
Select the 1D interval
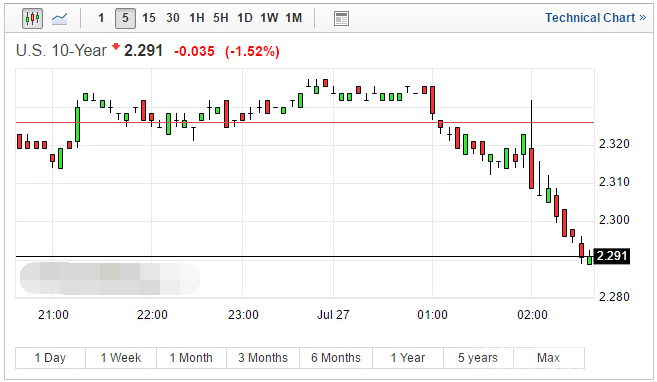point(245,18)
